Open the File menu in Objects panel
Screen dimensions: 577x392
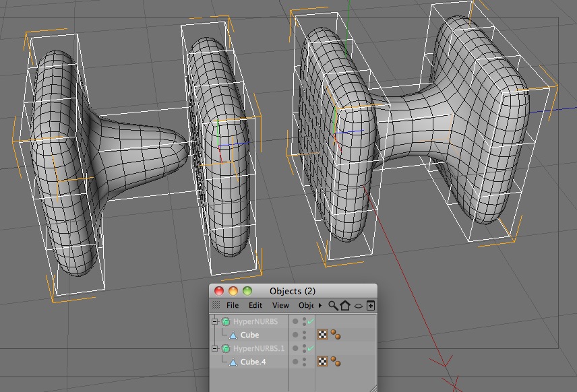[232, 305]
